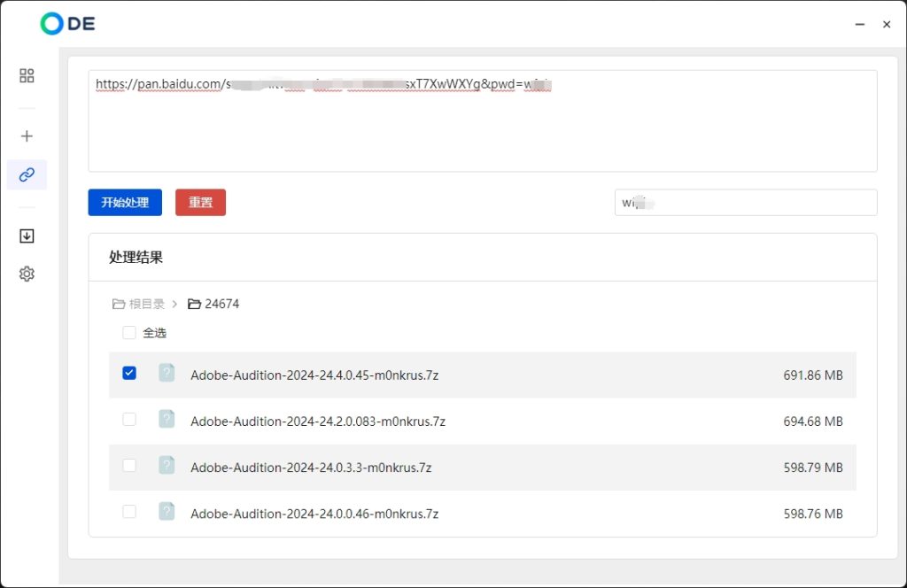Select file name Adobe-Audition-2024-24.2.0.083-m0nkrus.7z
Viewport: 907px width, 588px height.
pyautogui.click(x=318, y=422)
